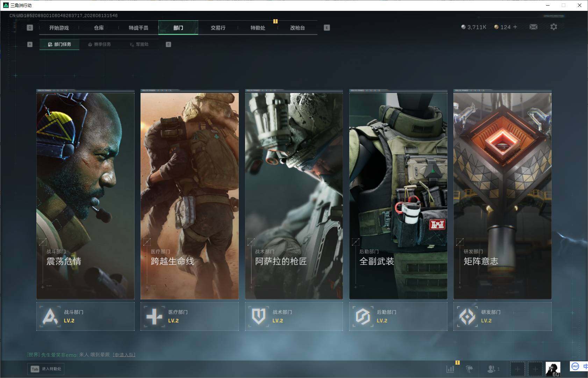Click the A key hint icon

30,44
